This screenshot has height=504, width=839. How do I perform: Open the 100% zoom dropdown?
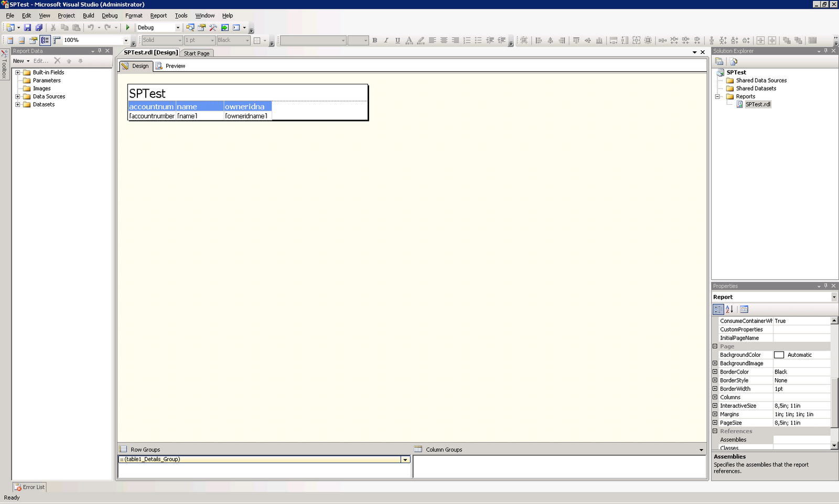pyautogui.click(x=126, y=40)
